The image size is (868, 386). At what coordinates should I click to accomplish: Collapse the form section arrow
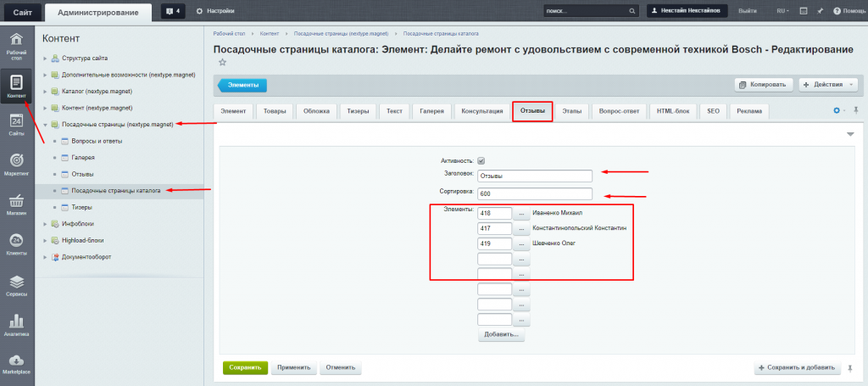pyautogui.click(x=850, y=134)
